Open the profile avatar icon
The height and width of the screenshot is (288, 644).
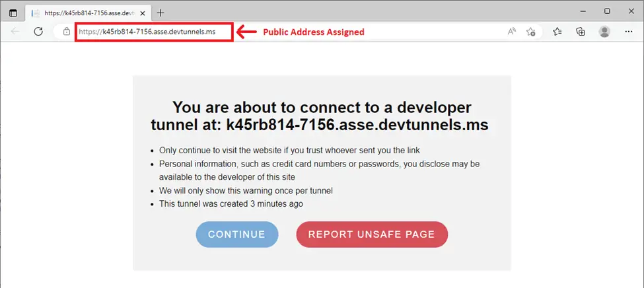coord(604,32)
